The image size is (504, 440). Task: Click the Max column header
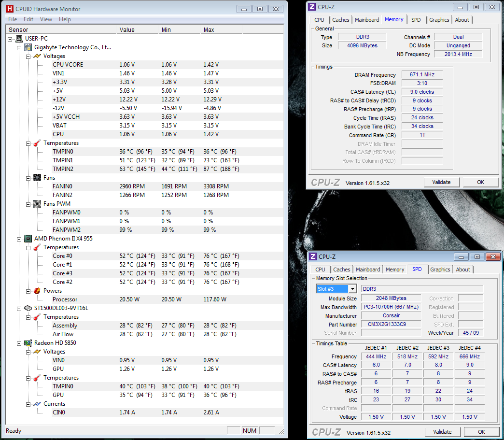221,29
